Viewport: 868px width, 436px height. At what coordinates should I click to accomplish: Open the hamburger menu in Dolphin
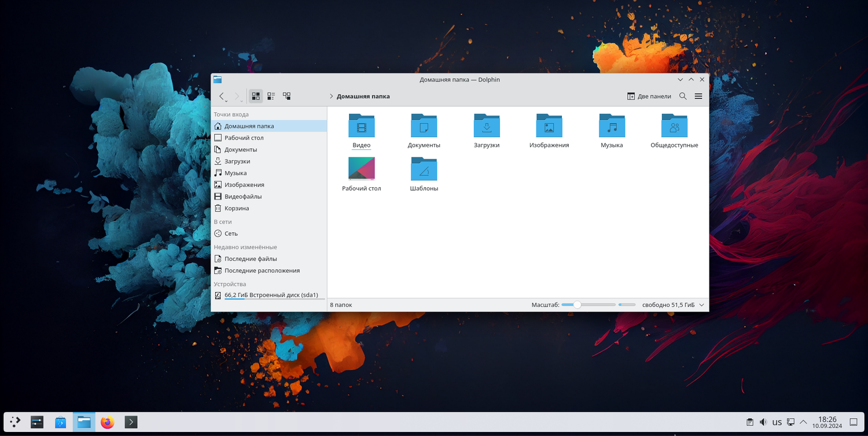[x=698, y=96]
